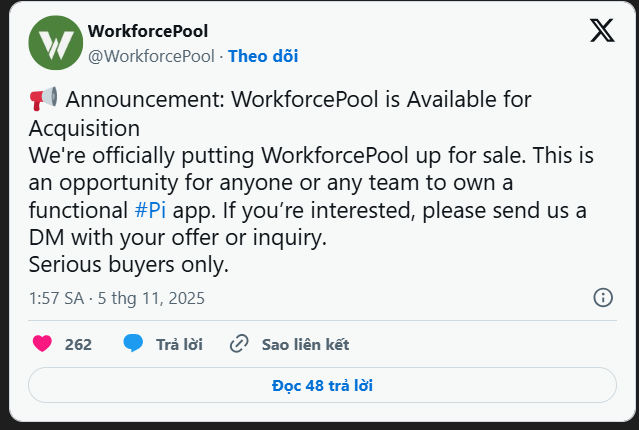Like the tweet with the heart icon
Image resolution: width=639 pixels, height=430 pixels.
pos(42,344)
